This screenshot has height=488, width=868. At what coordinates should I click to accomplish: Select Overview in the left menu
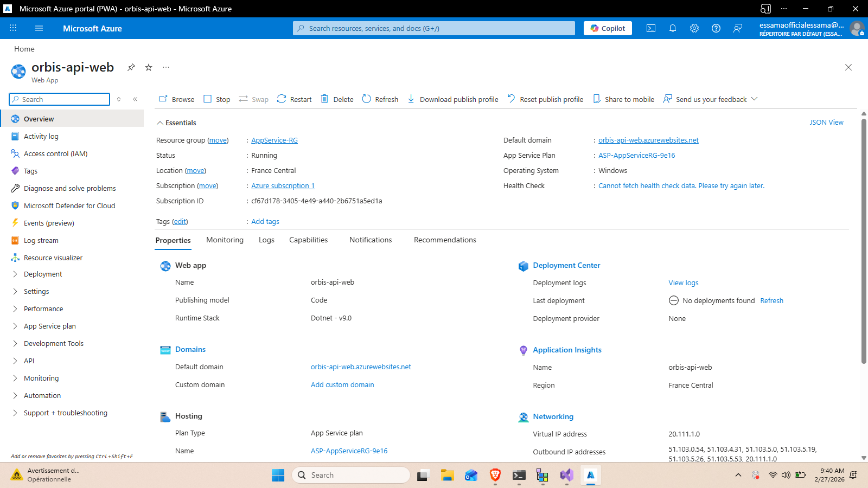[x=72, y=119]
